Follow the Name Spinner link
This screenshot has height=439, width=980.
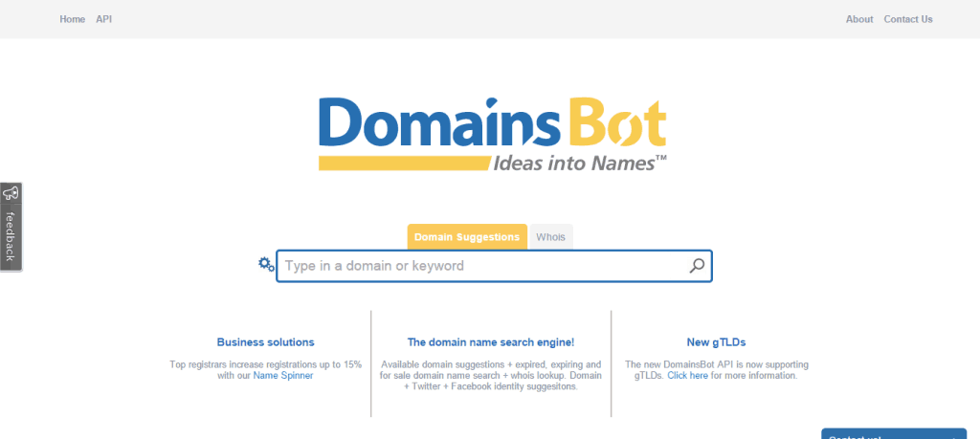pos(283,376)
